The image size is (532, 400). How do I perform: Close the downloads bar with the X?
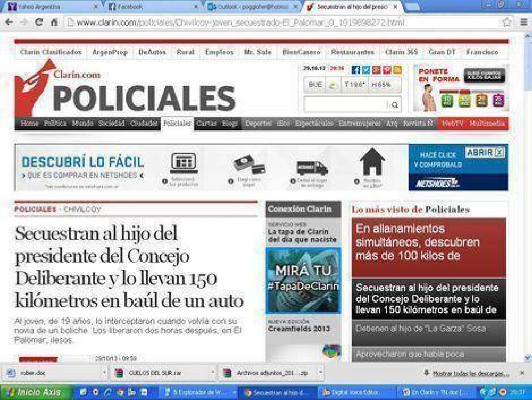point(522,373)
